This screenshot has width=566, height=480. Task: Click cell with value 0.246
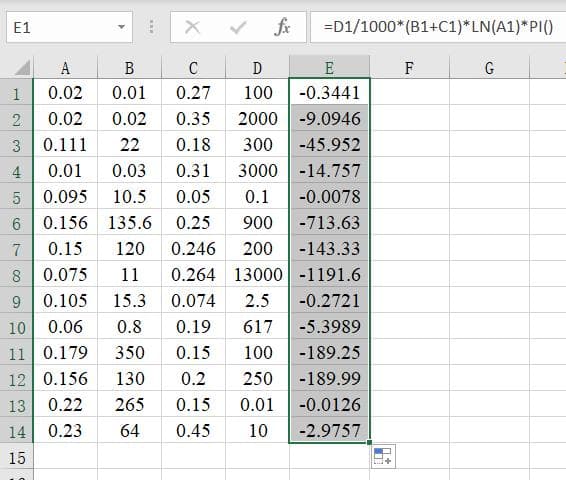pos(193,249)
